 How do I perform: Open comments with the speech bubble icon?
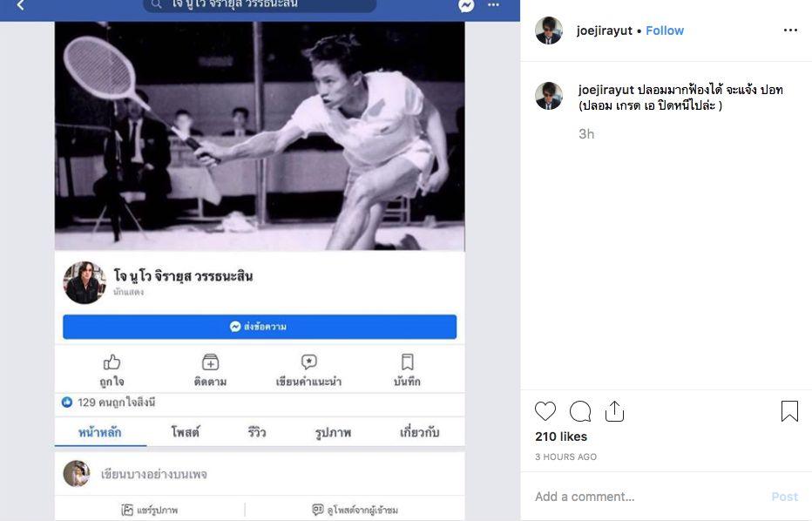click(580, 411)
